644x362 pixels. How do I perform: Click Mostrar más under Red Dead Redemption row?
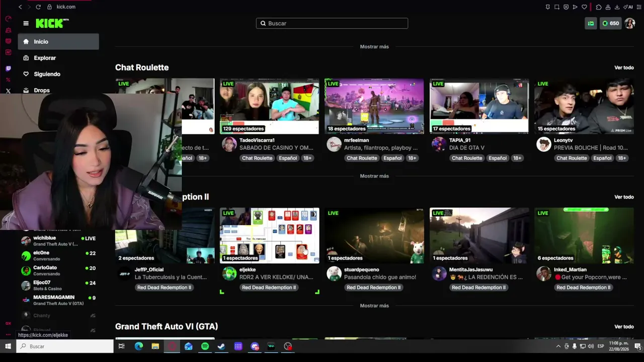[x=374, y=306]
